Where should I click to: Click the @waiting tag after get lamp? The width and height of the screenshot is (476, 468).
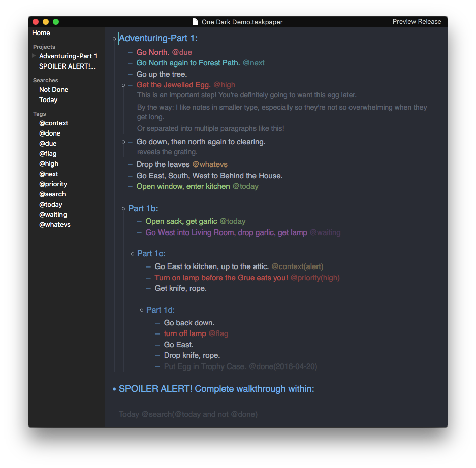(325, 232)
